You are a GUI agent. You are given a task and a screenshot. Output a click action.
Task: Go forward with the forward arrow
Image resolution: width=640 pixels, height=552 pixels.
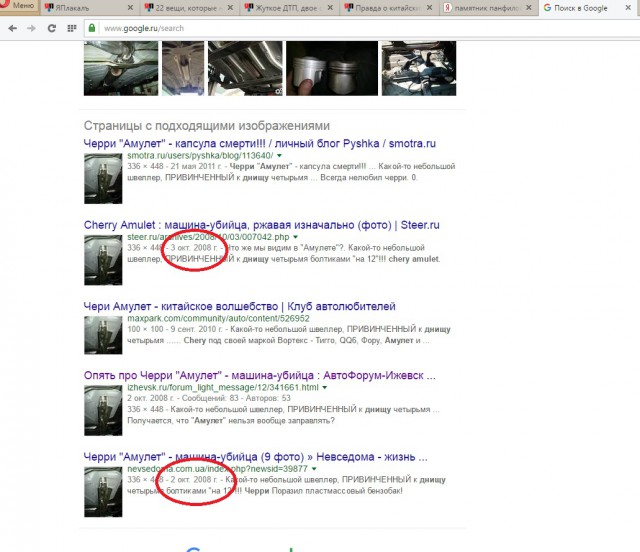click(31, 28)
